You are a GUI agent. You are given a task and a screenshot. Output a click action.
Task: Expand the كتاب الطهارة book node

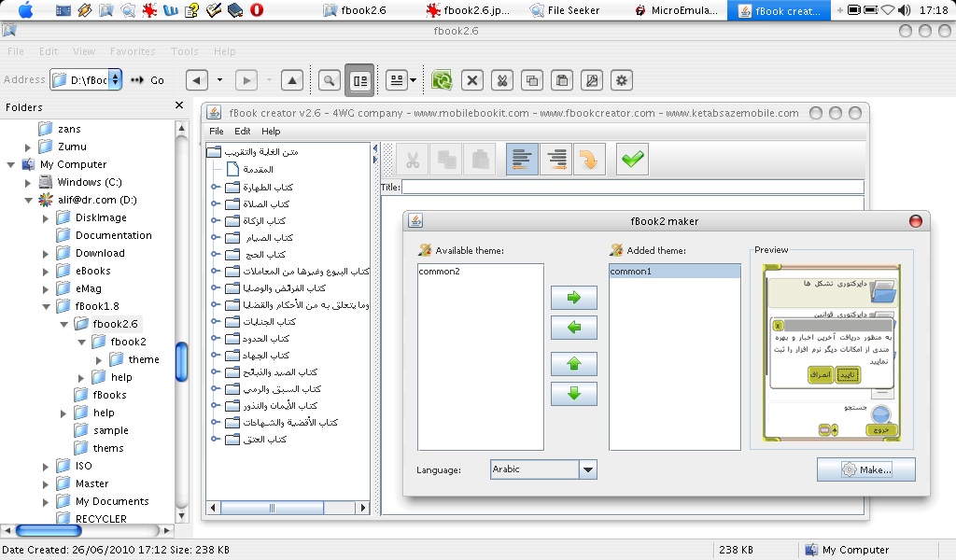(216, 187)
